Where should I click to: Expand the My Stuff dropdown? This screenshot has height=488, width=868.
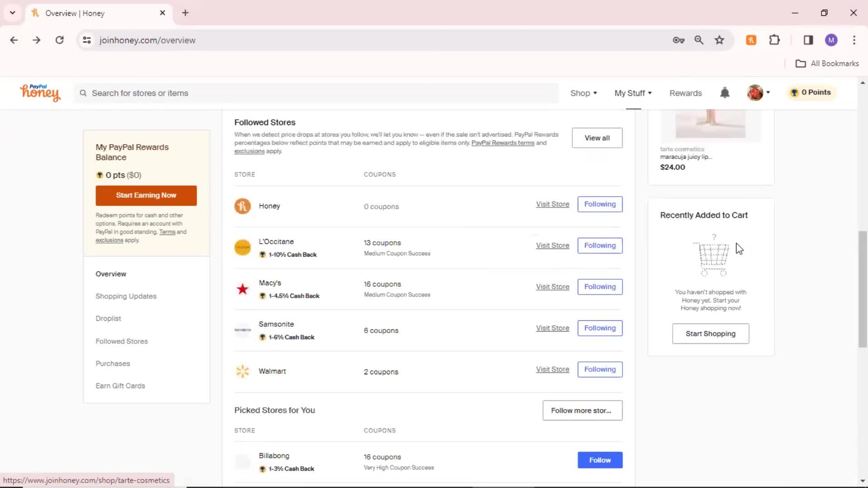coord(633,93)
